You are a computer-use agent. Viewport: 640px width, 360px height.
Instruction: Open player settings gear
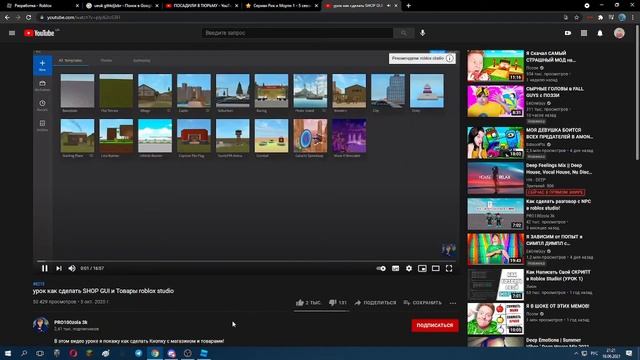click(409, 268)
